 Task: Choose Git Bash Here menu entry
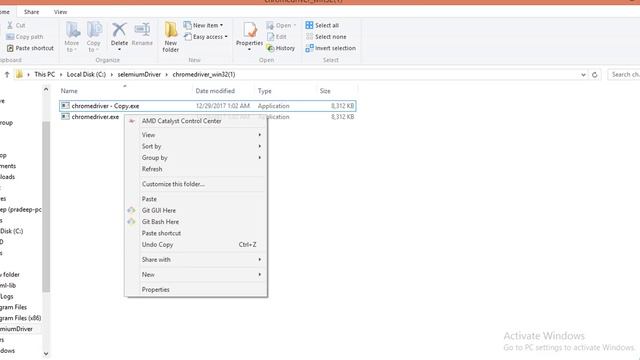196,222
